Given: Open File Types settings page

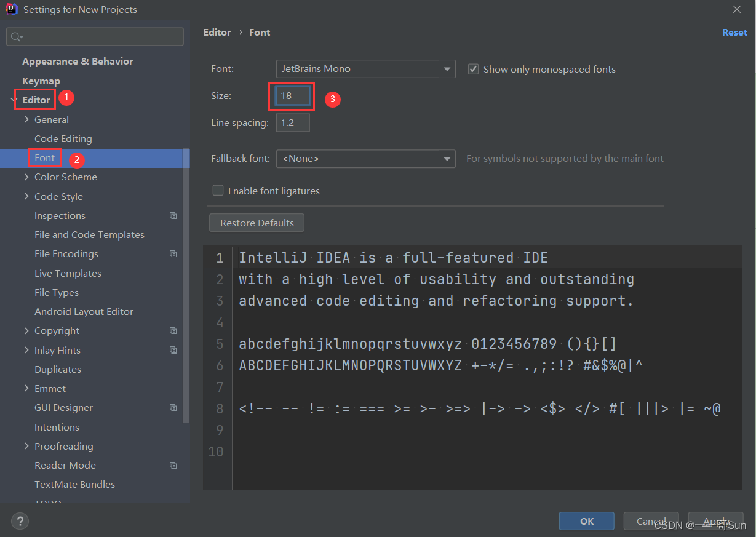Looking at the screenshot, I should (57, 292).
